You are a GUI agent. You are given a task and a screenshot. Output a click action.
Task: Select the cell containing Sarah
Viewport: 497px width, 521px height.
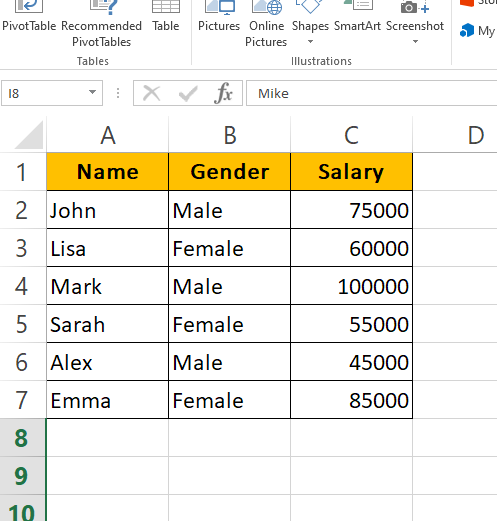pyautogui.click(x=108, y=324)
